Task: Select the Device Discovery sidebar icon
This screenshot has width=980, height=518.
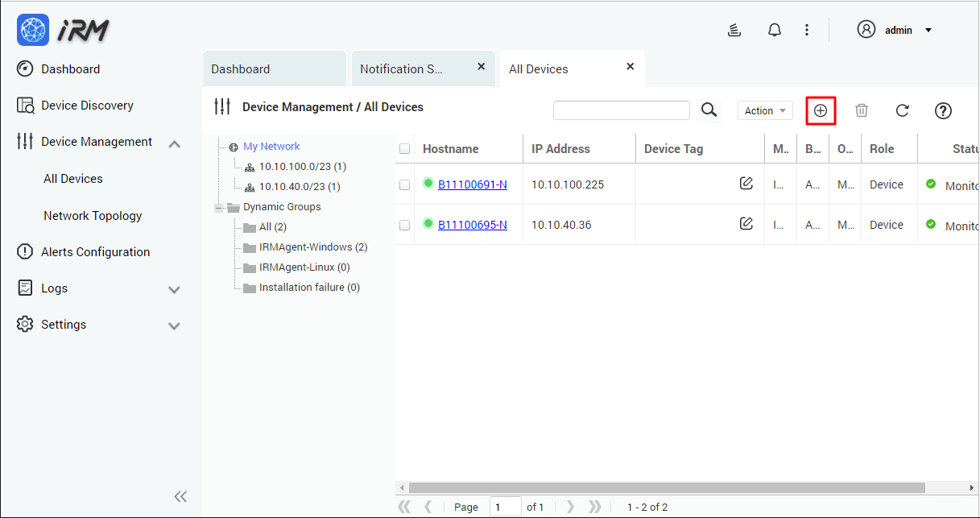Action: [23, 105]
